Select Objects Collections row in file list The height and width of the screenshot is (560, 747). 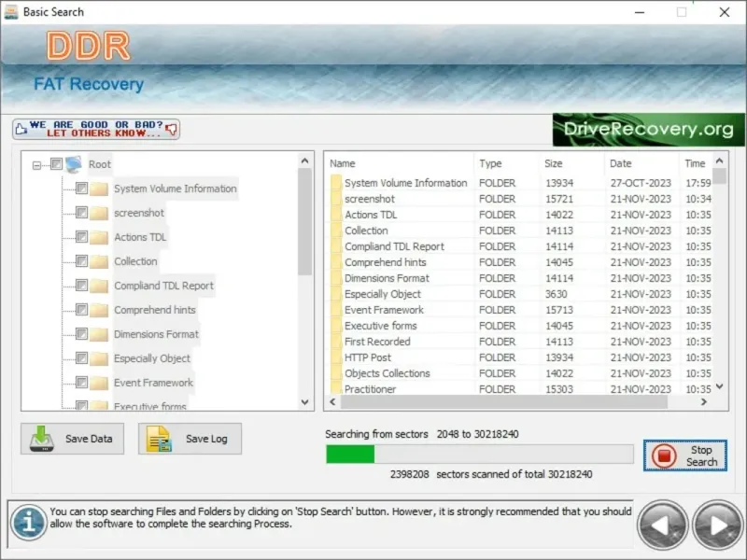coord(519,373)
